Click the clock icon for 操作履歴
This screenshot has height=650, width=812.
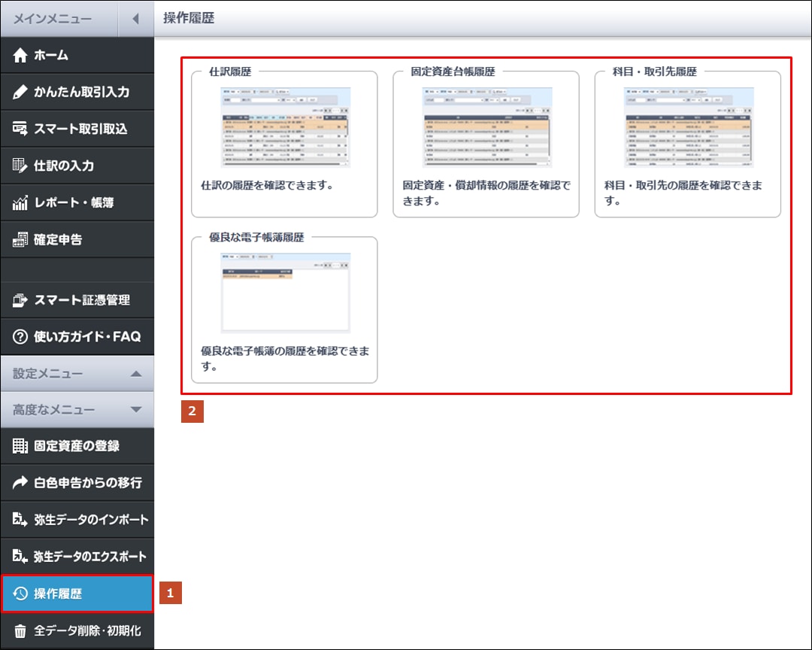pos(20,594)
